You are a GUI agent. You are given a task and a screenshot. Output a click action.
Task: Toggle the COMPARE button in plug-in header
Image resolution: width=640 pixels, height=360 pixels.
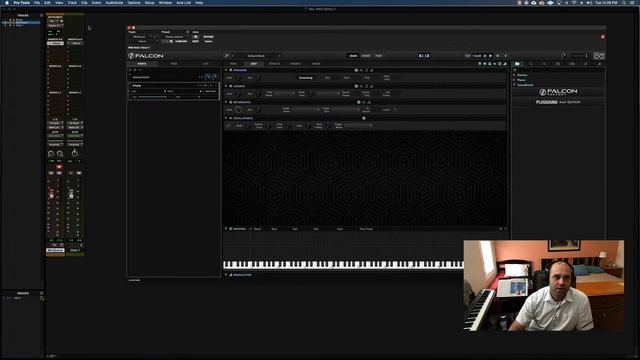pyautogui.click(x=181, y=41)
